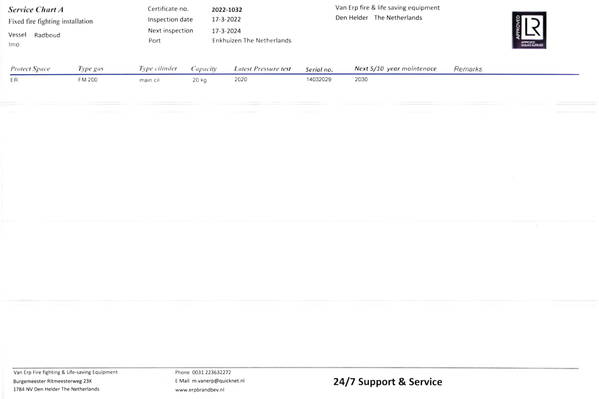599x399 pixels.
Task: Select the next inspection date 17-3-2024
Action: point(226,31)
